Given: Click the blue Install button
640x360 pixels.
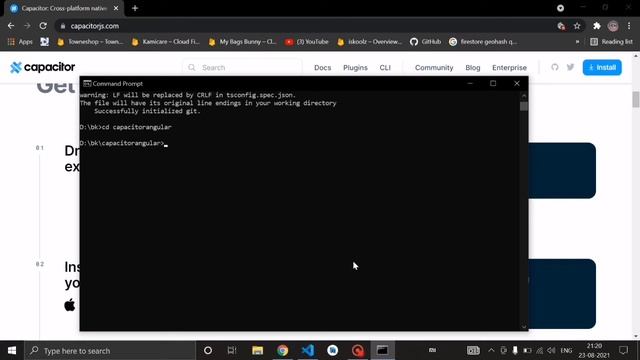Looking at the screenshot, I should (602, 67).
